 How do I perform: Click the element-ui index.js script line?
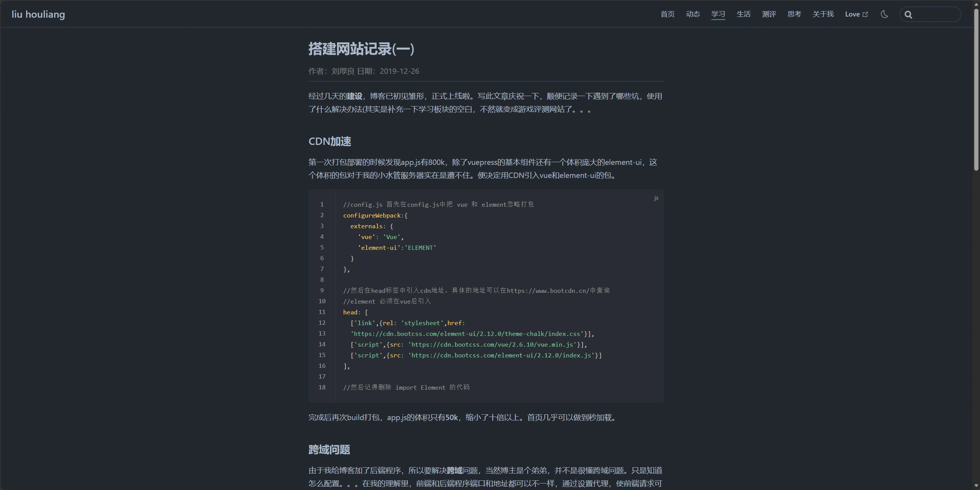pos(476,355)
